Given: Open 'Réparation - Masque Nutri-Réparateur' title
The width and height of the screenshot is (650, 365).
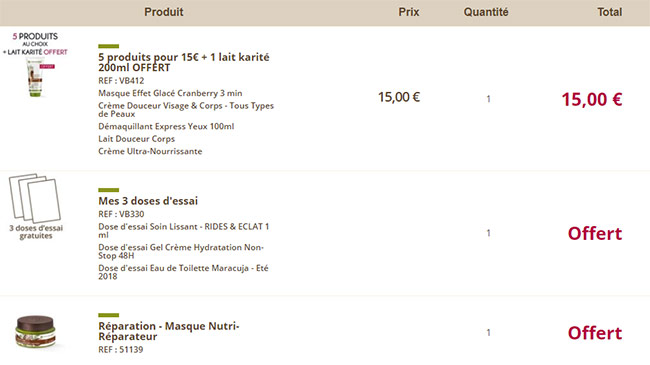Looking at the screenshot, I should pos(169,331).
